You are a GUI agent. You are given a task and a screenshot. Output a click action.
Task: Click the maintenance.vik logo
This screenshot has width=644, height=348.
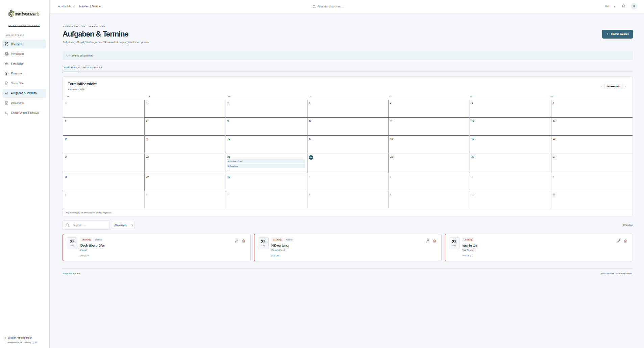[x=24, y=14]
